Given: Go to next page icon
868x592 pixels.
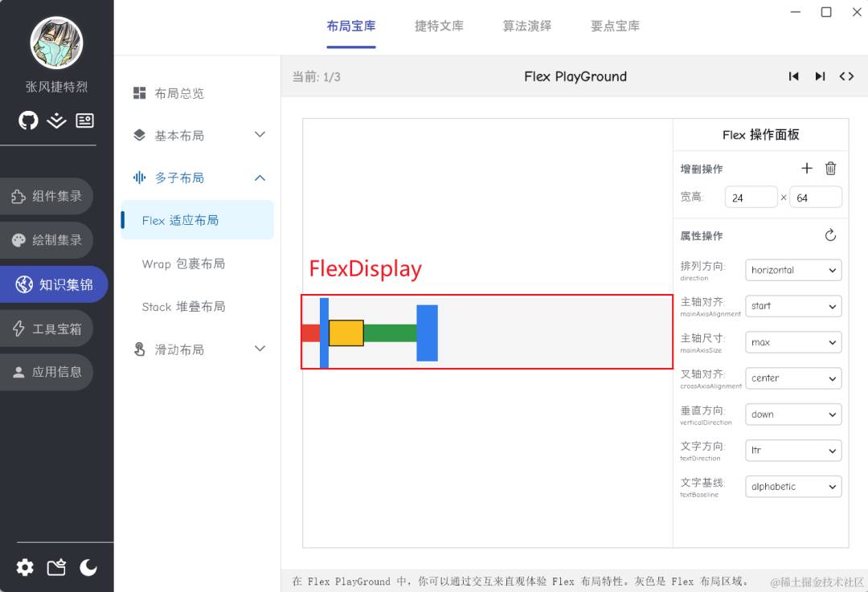Looking at the screenshot, I should point(820,76).
